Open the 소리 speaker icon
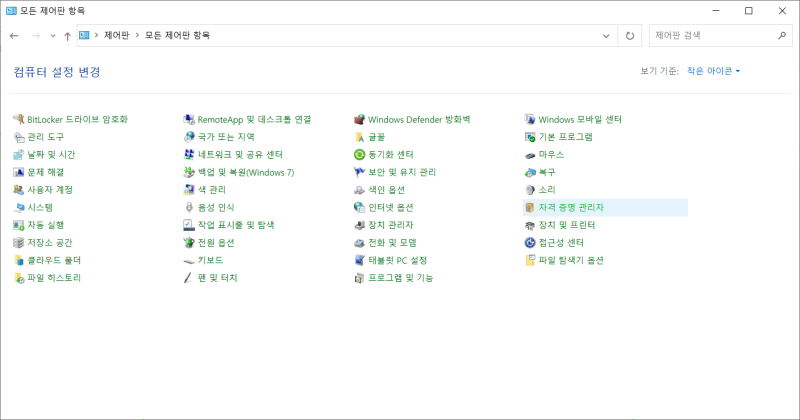Screen dimensions: 800x420 (530, 190)
